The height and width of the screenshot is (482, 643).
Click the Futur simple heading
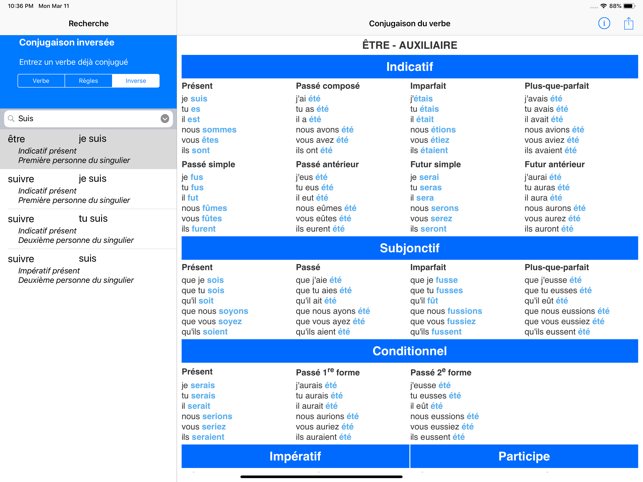[435, 164]
